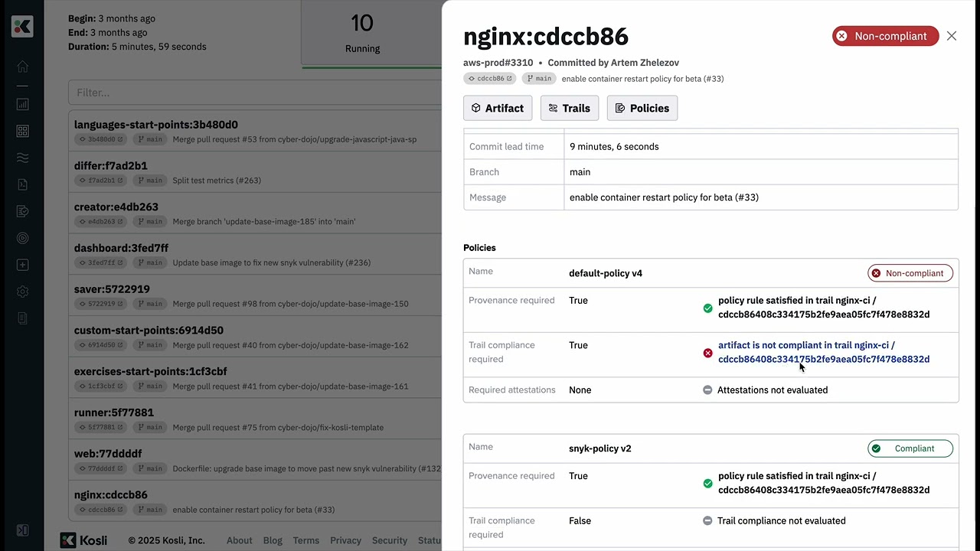
Task: Click the cdccb86 commit chip in the panel header
Action: [x=490, y=79]
